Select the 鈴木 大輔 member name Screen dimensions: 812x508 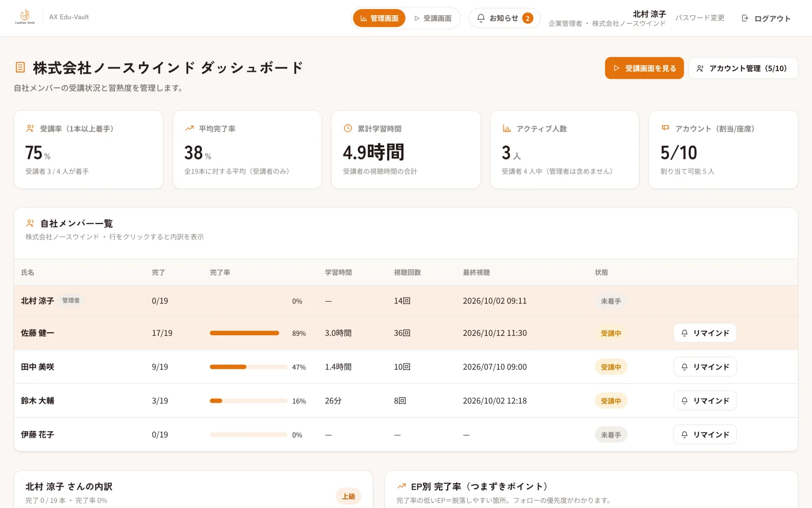[38, 401]
